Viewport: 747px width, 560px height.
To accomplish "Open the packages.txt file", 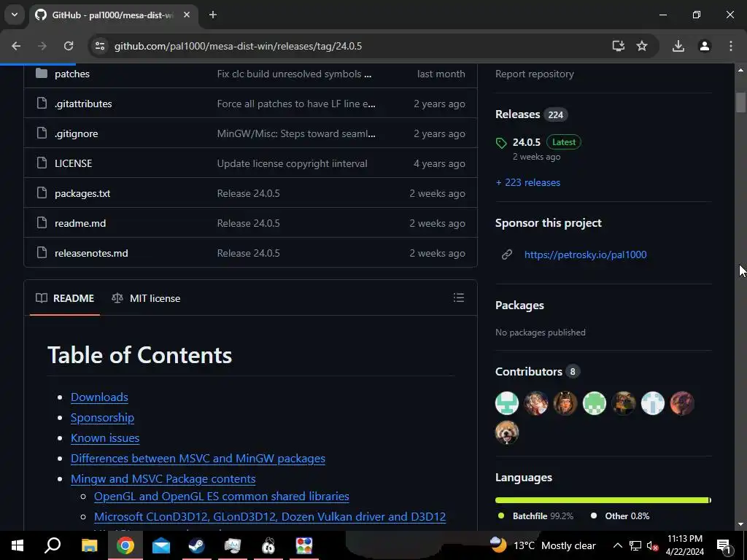I will (82, 193).
